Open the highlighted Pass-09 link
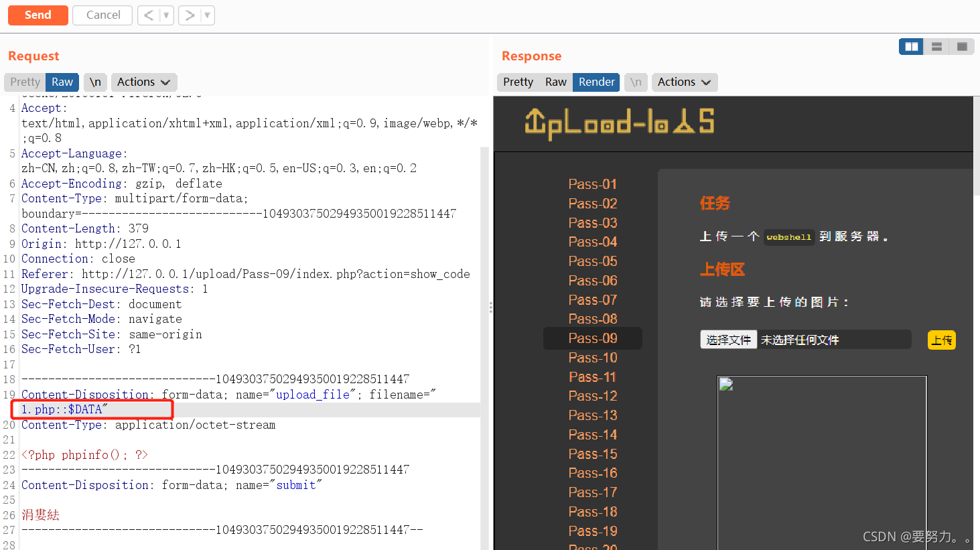 [x=593, y=338]
